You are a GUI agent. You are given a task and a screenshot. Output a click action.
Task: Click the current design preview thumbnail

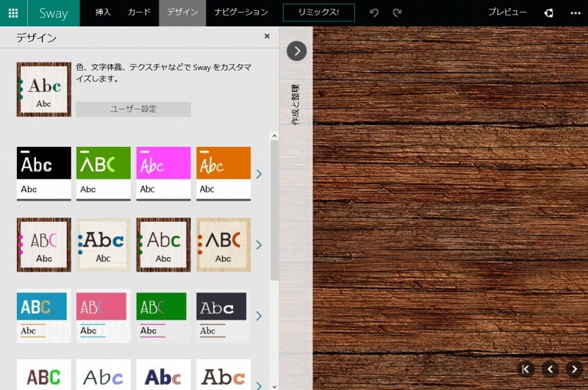(44, 90)
